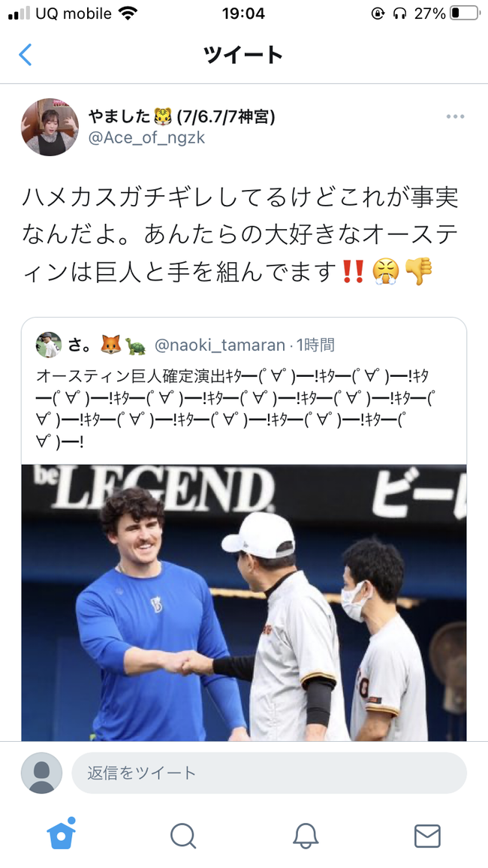The height and width of the screenshot is (868, 488).
Task: Open the Home tab icon
Action: 62,834
